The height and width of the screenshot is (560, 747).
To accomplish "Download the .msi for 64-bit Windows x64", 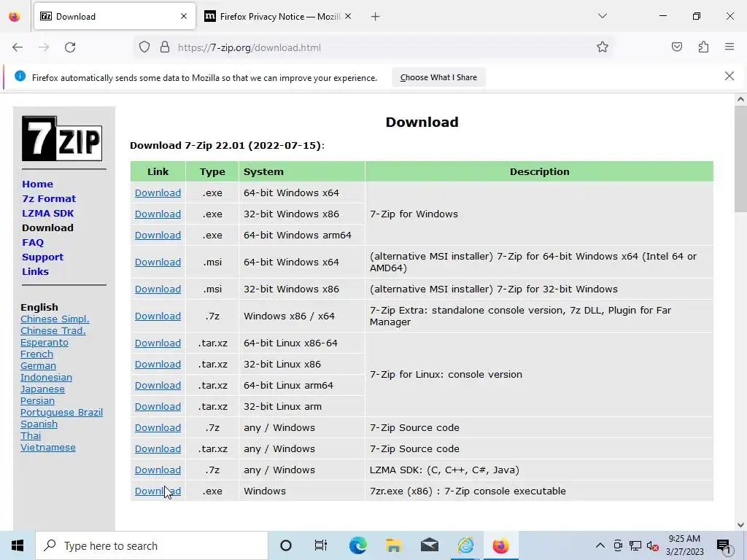I will tap(158, 262).
